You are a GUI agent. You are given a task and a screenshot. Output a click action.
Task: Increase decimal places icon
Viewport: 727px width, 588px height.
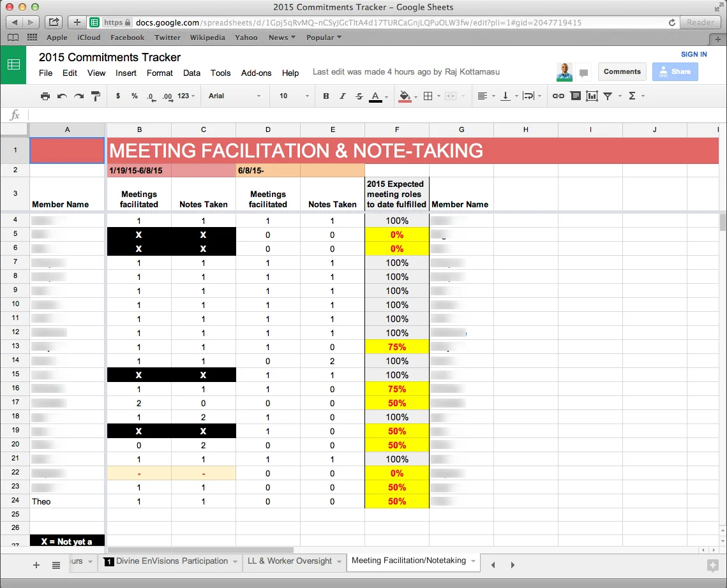(167, 96)
